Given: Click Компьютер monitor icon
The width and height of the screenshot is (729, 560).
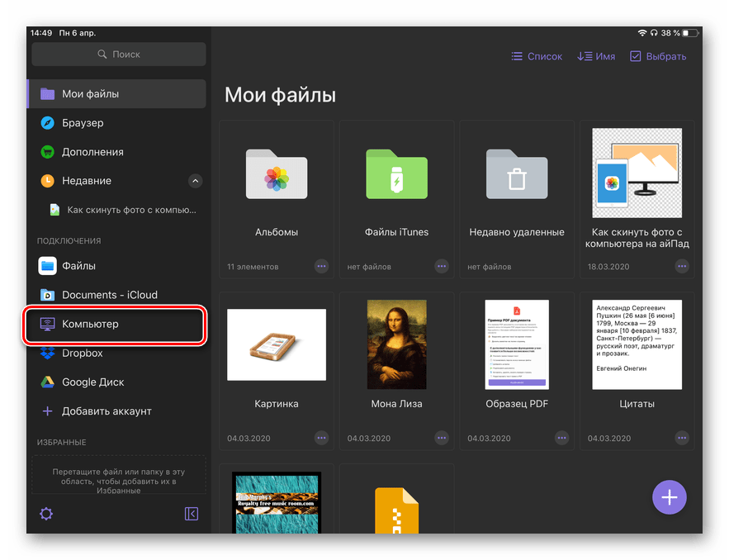Looking at the screenshot, I should pos(47,324).
